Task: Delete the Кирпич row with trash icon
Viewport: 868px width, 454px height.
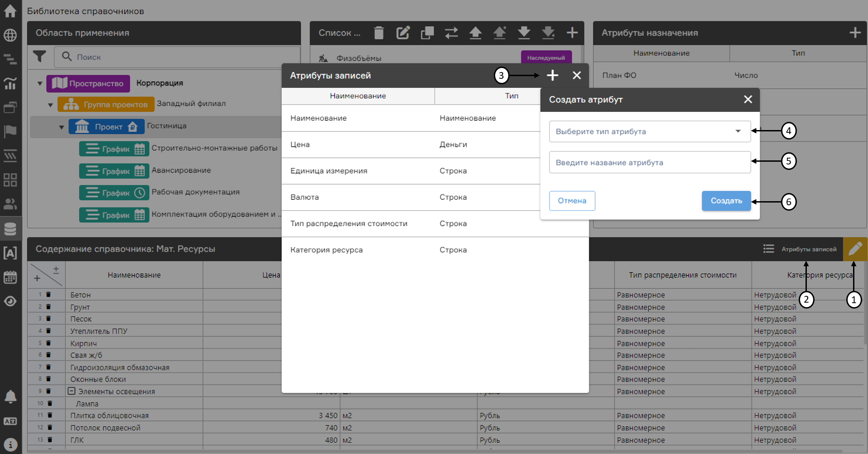Action: coord(48,343)
